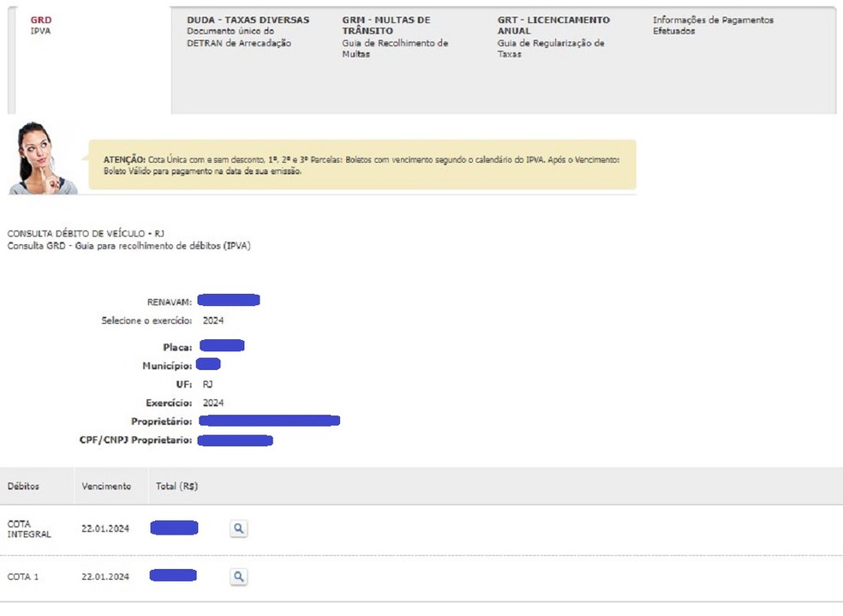843x616 pixels.
Task: Switch to DUDA - Taxas Diversas tab
Action: tap(248, 31)
